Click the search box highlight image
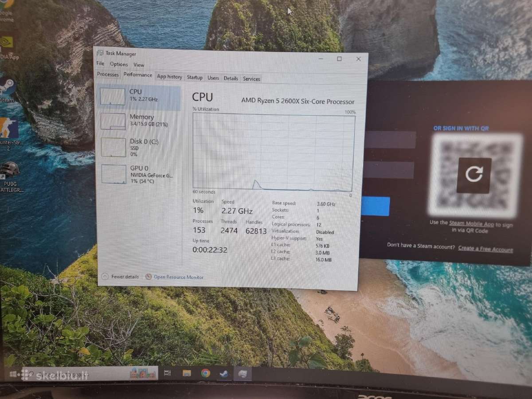532x399 pixels. point(142,373)
